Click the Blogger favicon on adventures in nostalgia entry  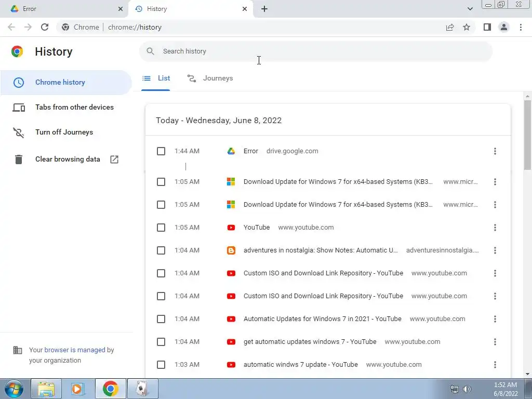pyautogui.click(x=231, y=250)
